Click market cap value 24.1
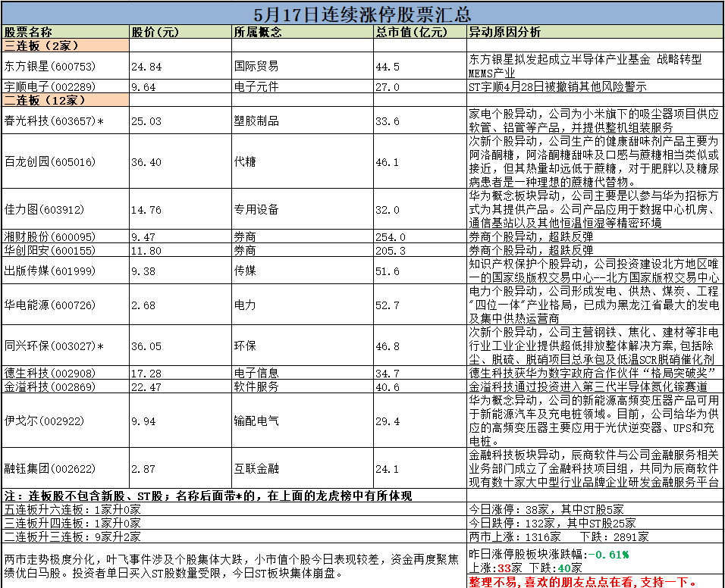Screen dimensions: 725x588 click(x=388, y=469)
